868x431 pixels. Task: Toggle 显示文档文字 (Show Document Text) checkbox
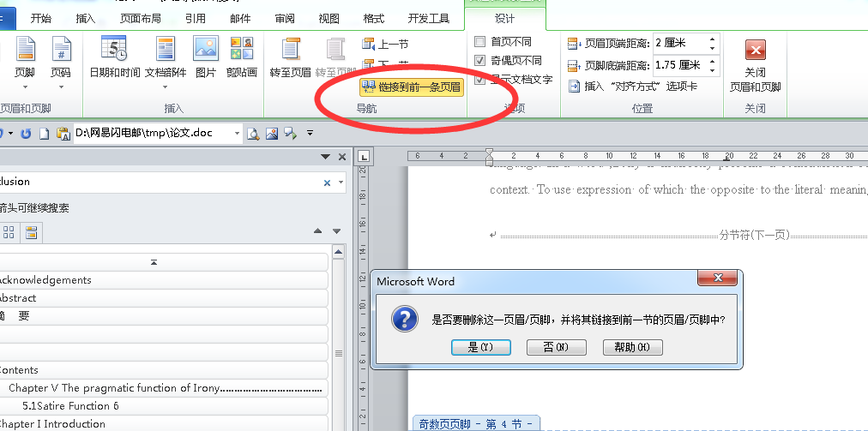480,79
